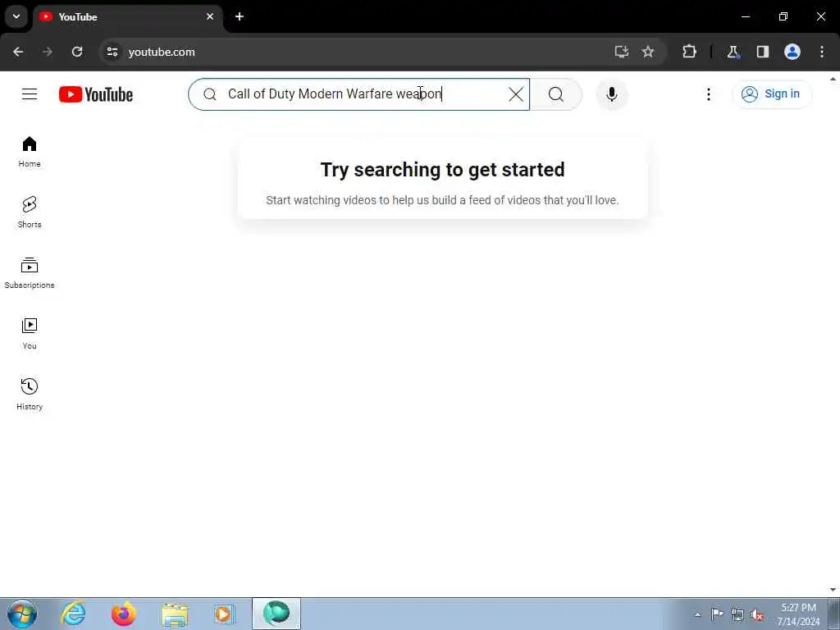
Task: Open the You section
Action: pyautogui.click(x=30, y=334)
